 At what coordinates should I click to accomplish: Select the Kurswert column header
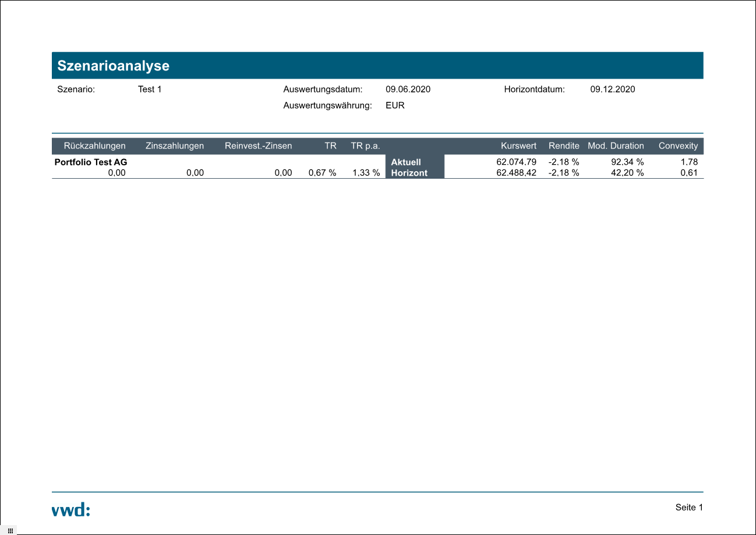pyautogui.click(x=518, y=146)
